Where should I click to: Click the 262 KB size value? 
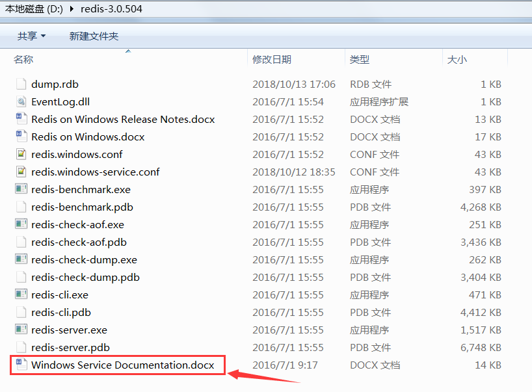[x=485, y=260]
